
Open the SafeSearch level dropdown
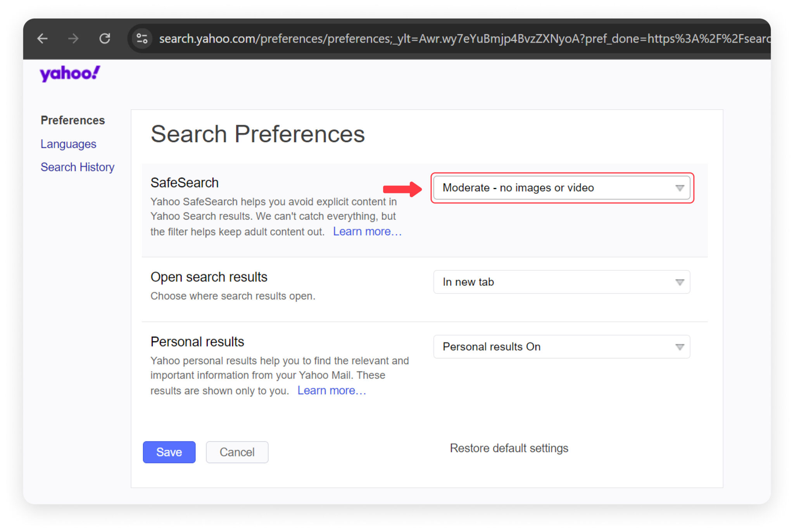(561, 188)
